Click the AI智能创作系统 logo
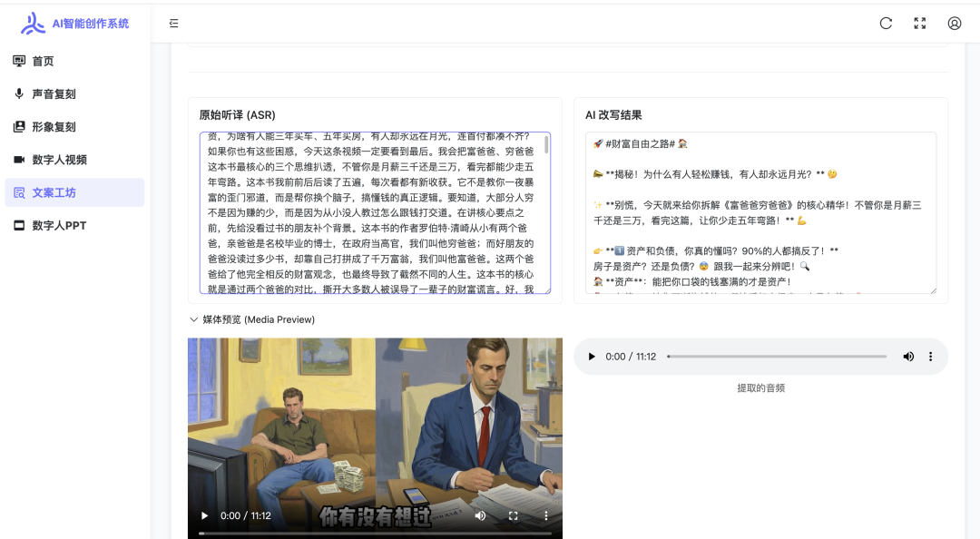Image resolution: width=980 pixels, height=539 pixels. pyautogui.click(x=73, y=23)
